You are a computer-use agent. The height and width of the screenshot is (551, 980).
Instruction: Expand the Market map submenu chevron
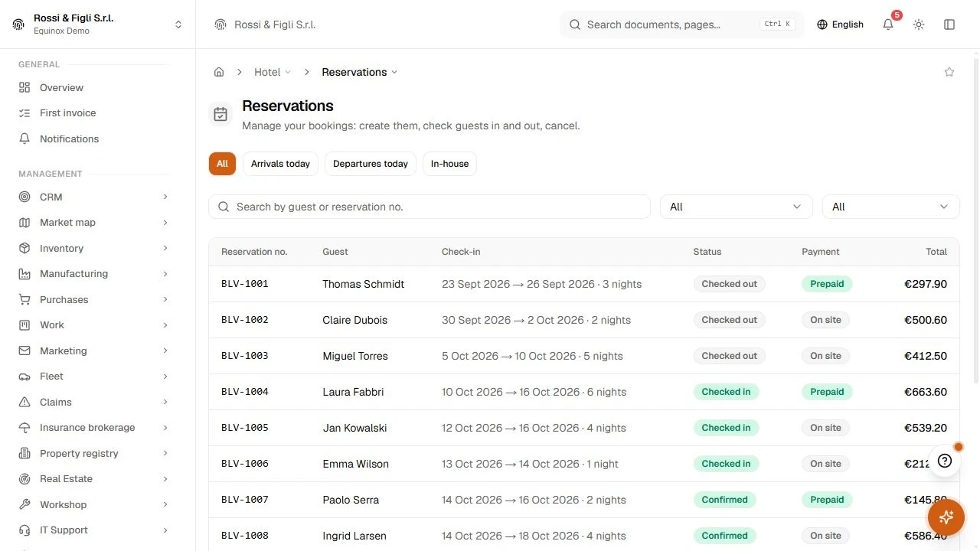coord(165,223)
